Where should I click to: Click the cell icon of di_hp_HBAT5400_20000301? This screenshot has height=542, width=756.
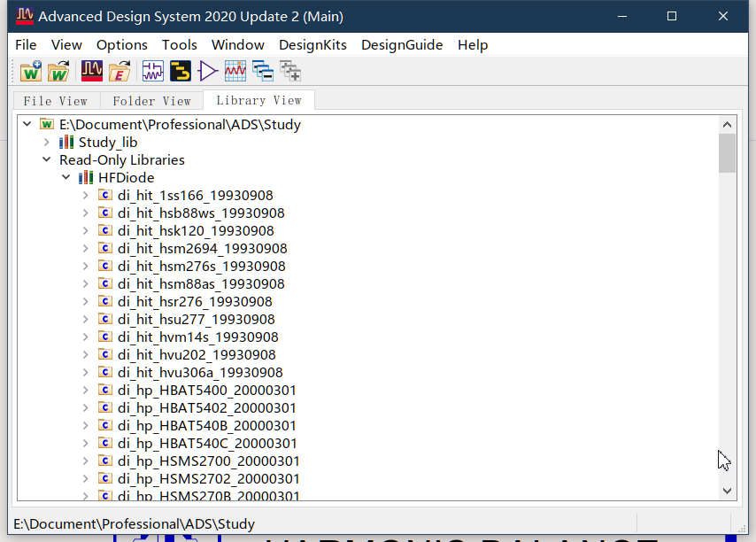click(105, 390)
